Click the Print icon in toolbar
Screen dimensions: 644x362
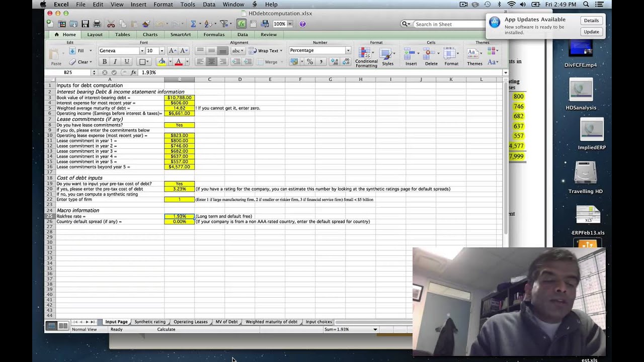[x=97, y=24]
